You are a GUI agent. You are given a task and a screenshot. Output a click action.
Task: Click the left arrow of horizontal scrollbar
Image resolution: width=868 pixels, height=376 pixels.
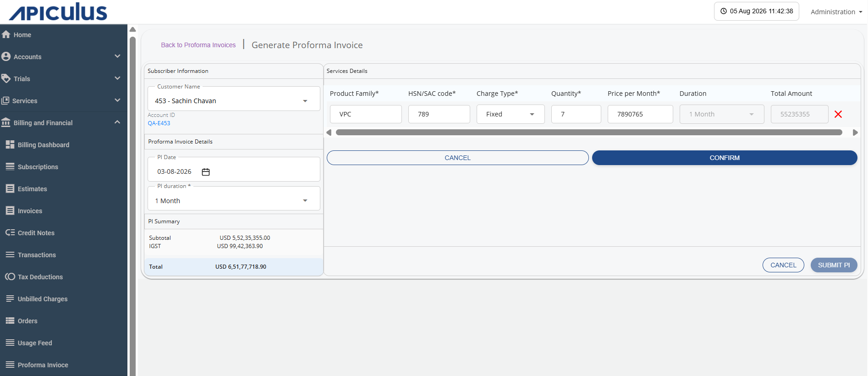pos(329,133)
